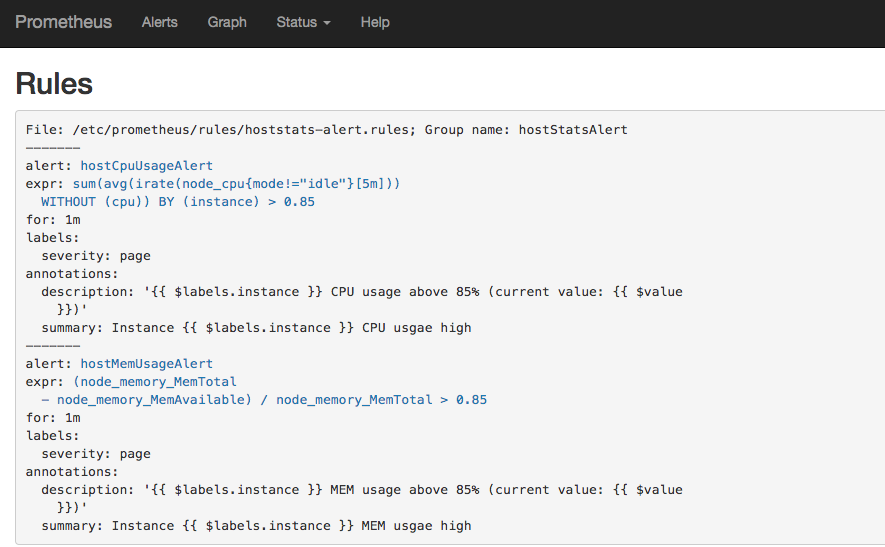
Task: Click the Rules page heading
Action: click(x=55, y=83)
